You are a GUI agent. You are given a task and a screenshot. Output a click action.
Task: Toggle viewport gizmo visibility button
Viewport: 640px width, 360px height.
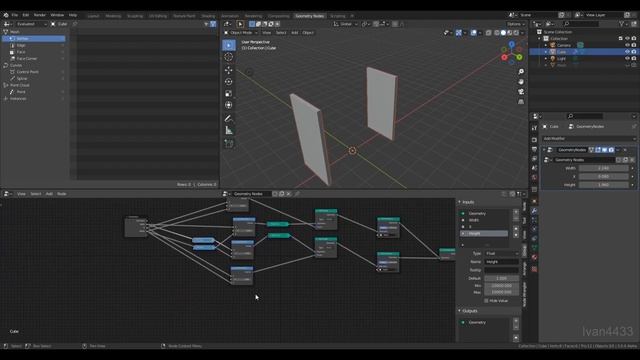pyautogui.click(x=459, y=33)
